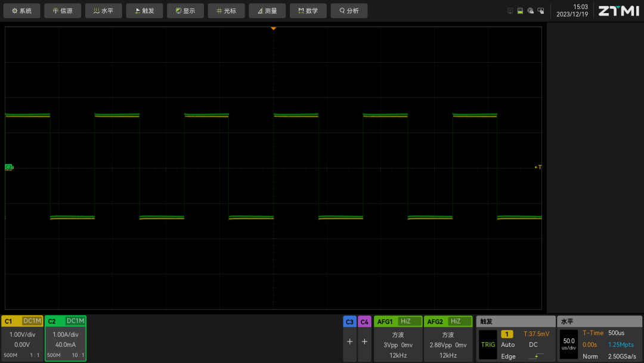Edit trigger level T:37.5mV
Viewport: 644px width, 363px height.
(537, 334)
